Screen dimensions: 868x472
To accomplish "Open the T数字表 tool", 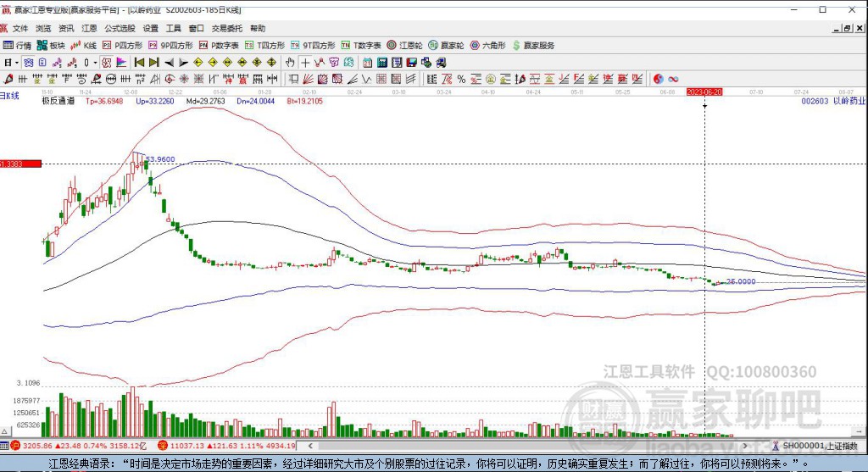I will (361, 46).
